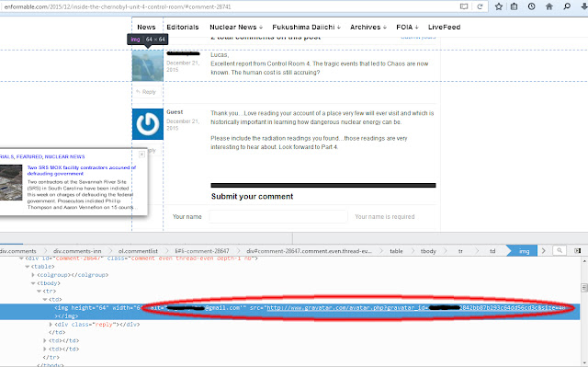Image resolution: width=588 pixels, height=367 pixels.
Task: Toggle the inspector side pane icon
Action: [578, 251]
